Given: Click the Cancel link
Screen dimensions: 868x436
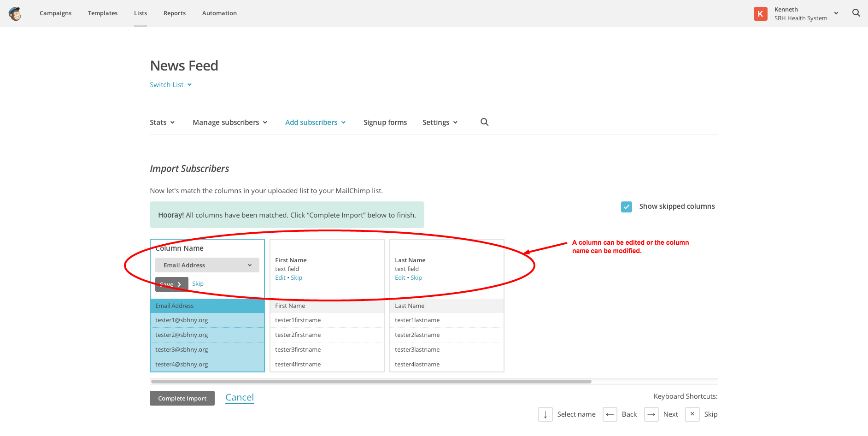Looking at the screenshot, I should pyautogui.click(x=239, y=397).
